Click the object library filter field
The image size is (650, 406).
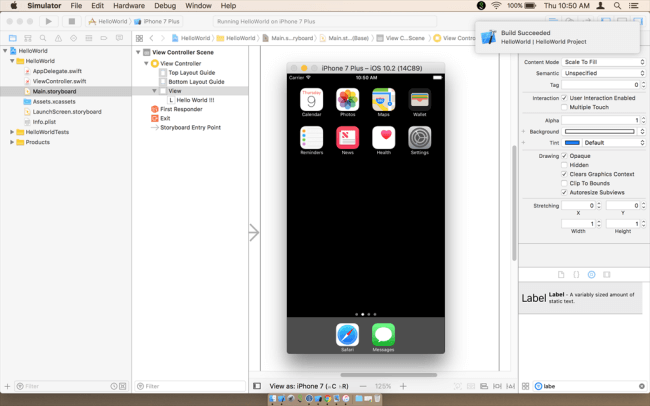(x=589, y=386)
